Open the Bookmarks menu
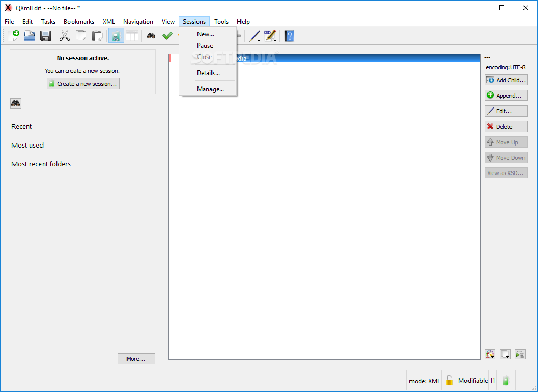This screenshot has width=538, height=392. (79, 22)
